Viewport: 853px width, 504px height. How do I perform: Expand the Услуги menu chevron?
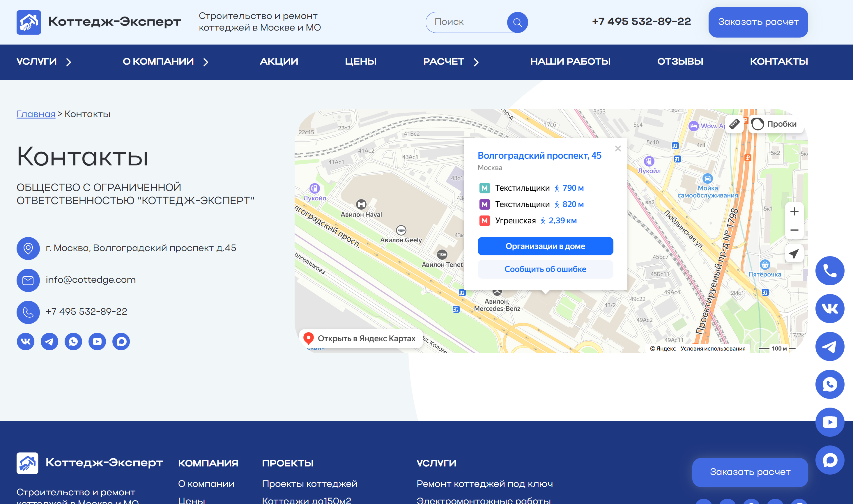69,62
